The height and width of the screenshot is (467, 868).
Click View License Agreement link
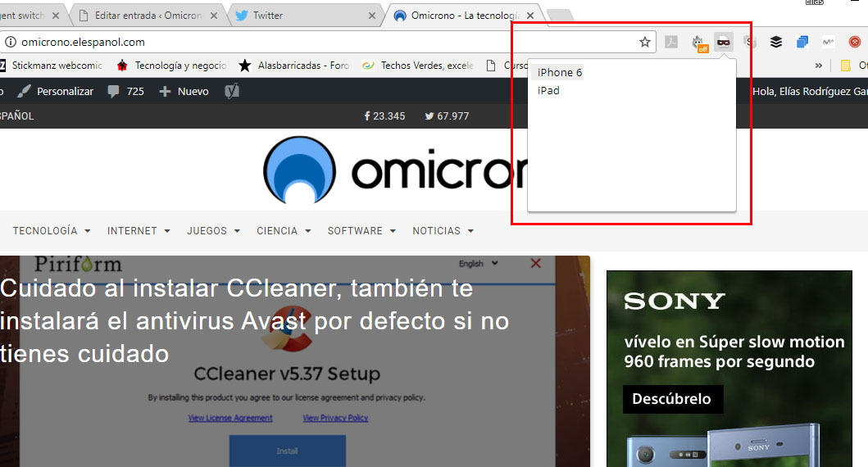pyautogui.click(x=230, y=418)
